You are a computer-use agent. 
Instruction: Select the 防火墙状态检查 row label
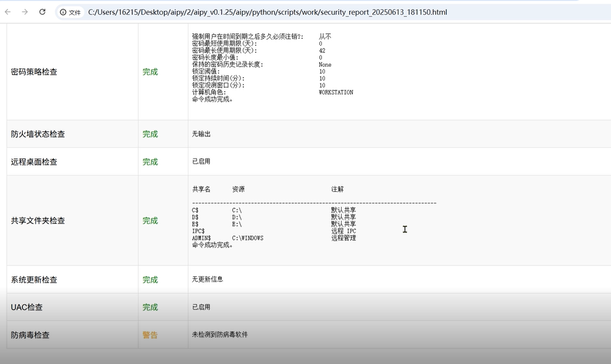[38, 134]
